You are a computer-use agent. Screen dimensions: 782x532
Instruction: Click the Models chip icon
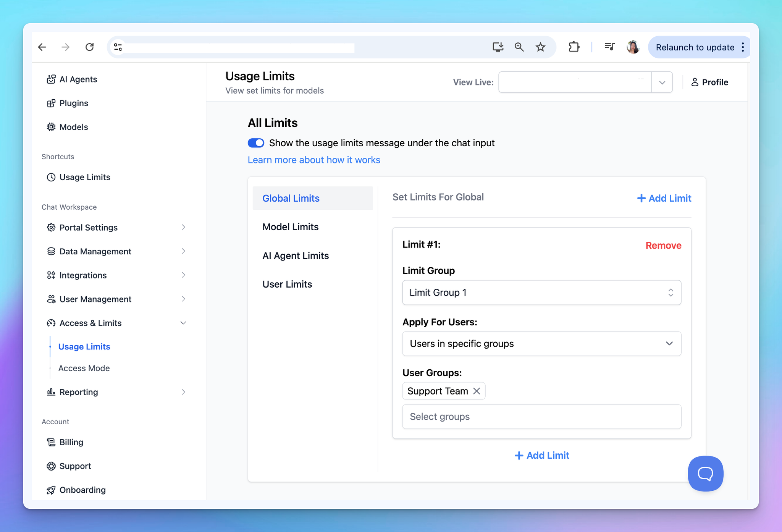[51, 127]
